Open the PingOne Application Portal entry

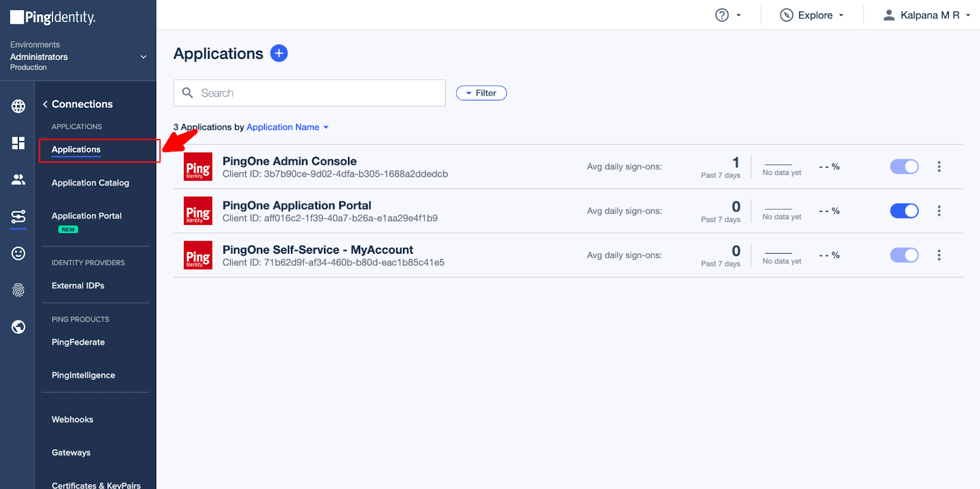click(296, 206)
